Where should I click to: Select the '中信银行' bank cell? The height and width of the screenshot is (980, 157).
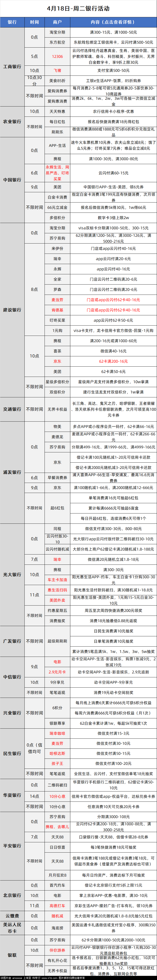pos(12,677)
